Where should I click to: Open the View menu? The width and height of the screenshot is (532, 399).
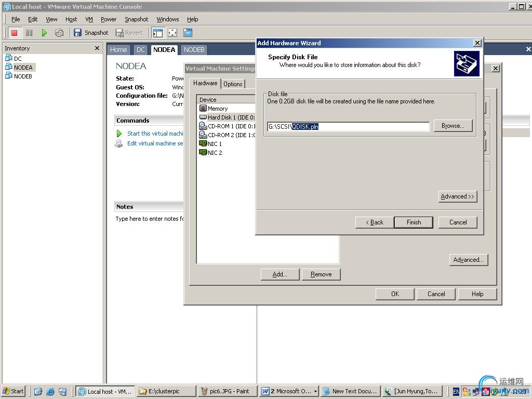(x=51, y=19)
